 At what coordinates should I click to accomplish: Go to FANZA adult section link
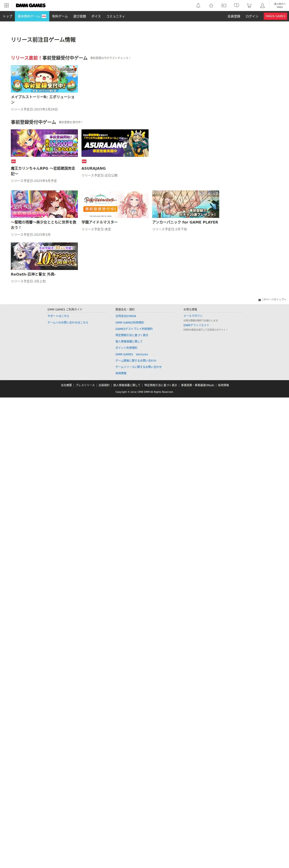click(x=280, y=5)
